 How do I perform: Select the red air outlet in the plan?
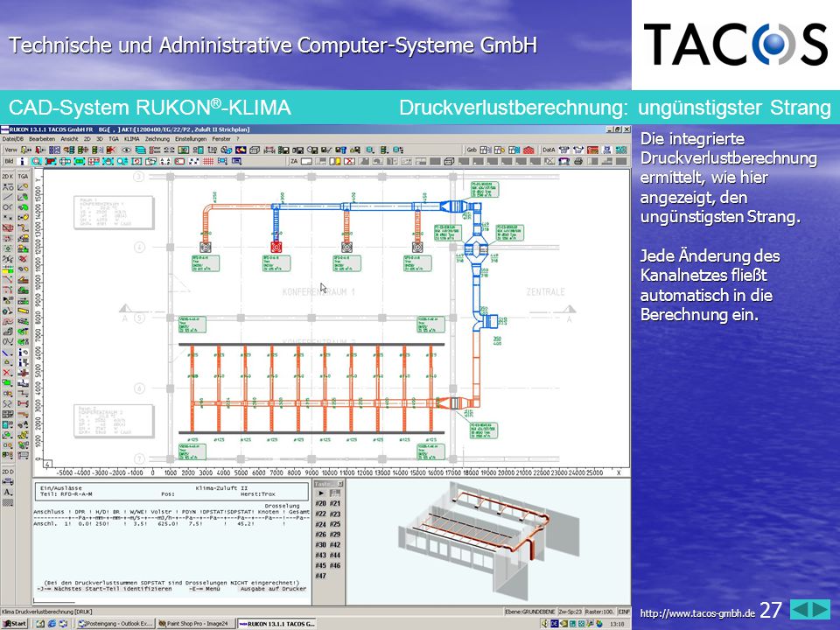pyautogui.click(x=276, y=247)
